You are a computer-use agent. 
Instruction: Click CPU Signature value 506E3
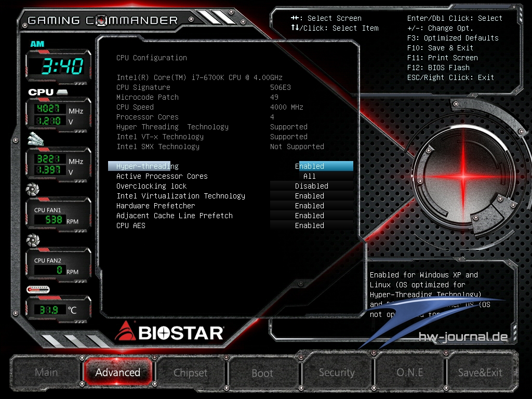pyautogui.click(x=280, y=87)
